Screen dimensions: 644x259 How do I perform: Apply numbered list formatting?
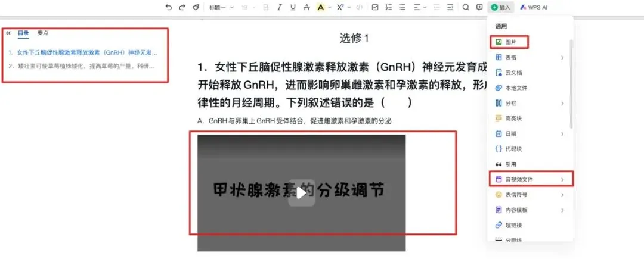tap(389, 7)
